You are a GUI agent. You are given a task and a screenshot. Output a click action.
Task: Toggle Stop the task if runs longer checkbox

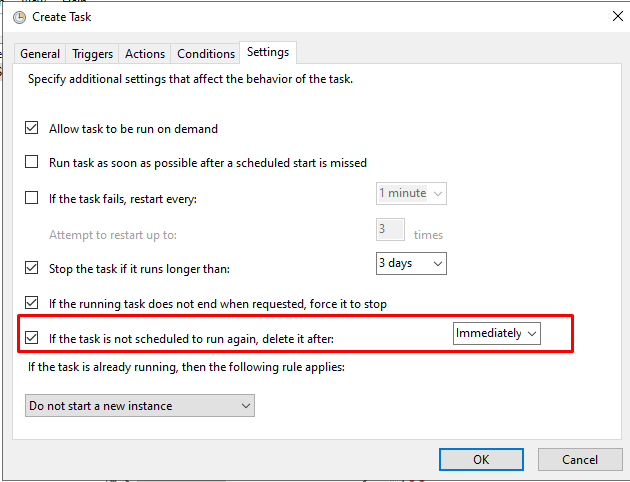point(32,268)
